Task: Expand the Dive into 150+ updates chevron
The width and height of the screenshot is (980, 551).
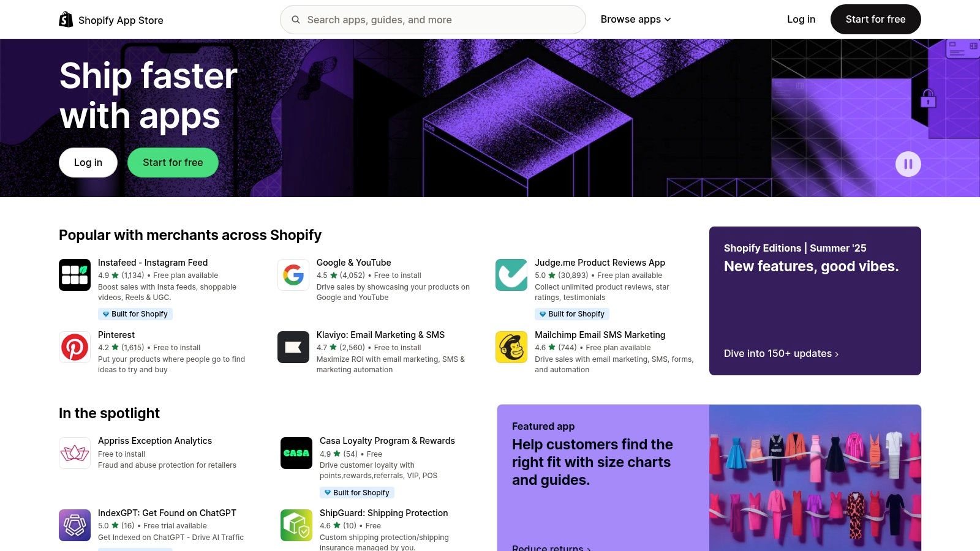Action: tap(837, 354)
